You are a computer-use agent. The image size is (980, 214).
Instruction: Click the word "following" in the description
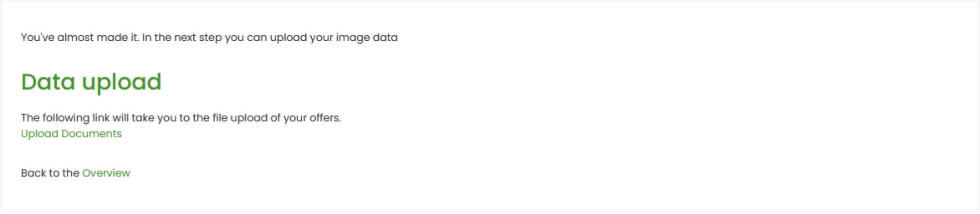pos(66,118)
